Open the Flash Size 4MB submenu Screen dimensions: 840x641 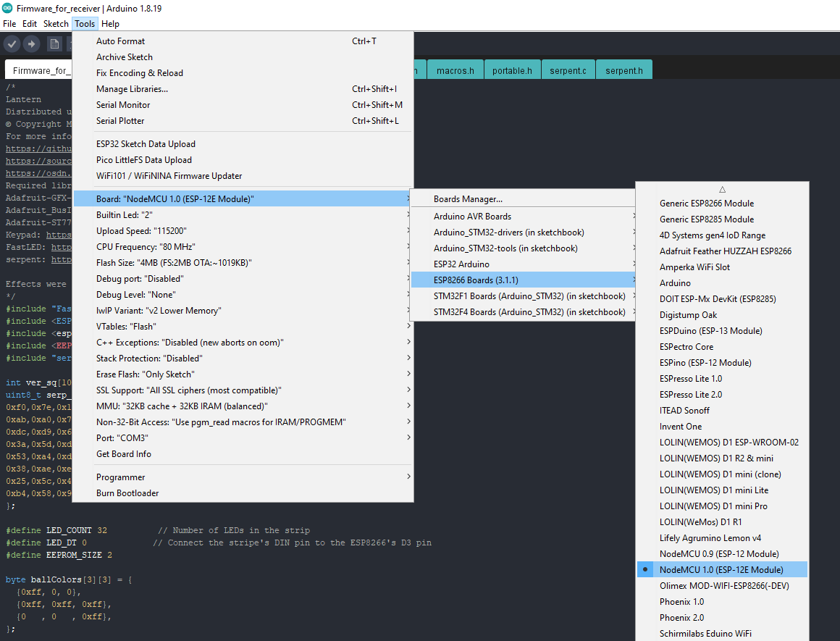tap(243, 263)
